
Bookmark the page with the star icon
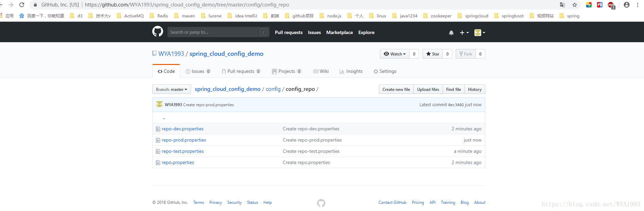575,5
